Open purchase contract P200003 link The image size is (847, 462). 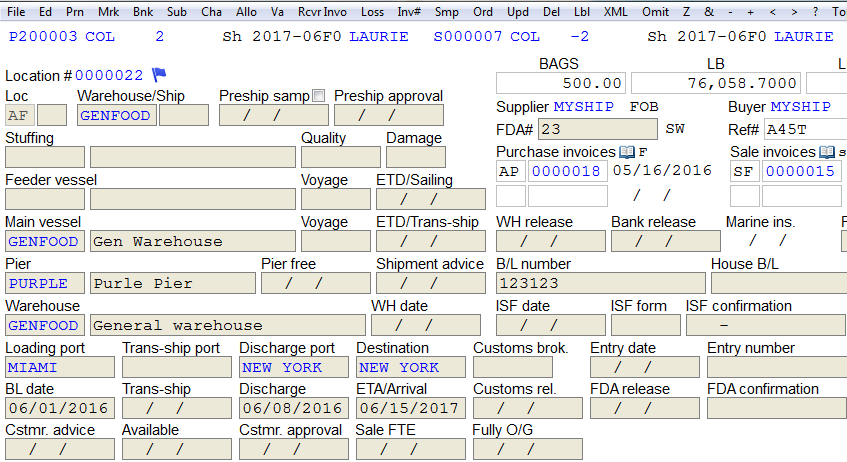coord(43,36)
